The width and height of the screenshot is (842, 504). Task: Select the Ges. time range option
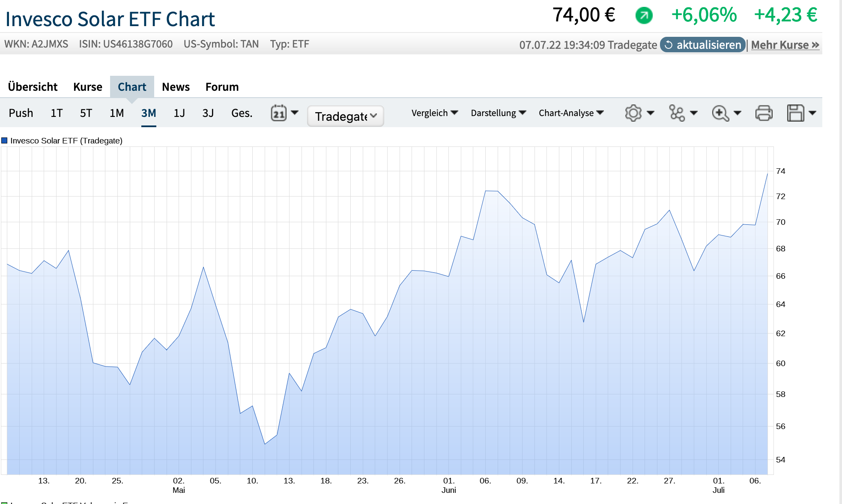(241, 113)
